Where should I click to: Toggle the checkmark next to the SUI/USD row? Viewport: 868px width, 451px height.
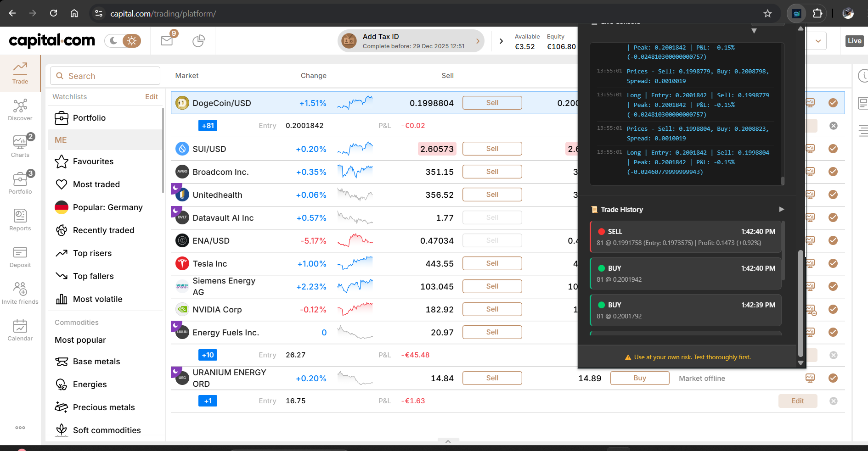(x=834, y=149)
